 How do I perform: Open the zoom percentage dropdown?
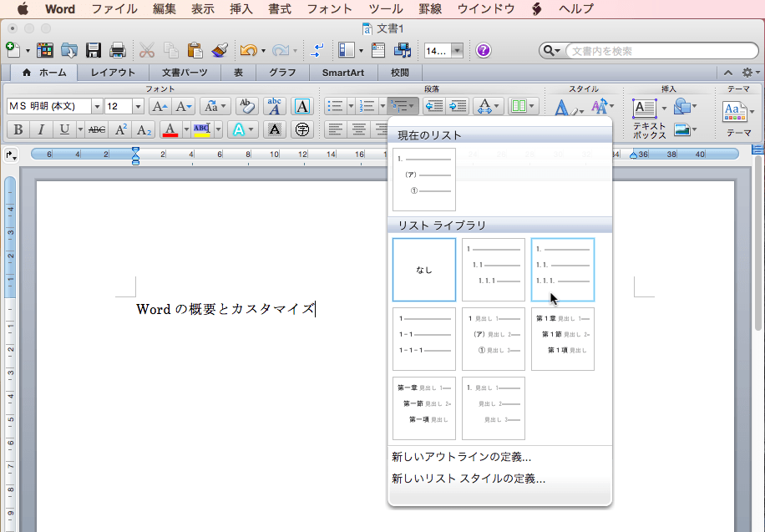[457, 50]
